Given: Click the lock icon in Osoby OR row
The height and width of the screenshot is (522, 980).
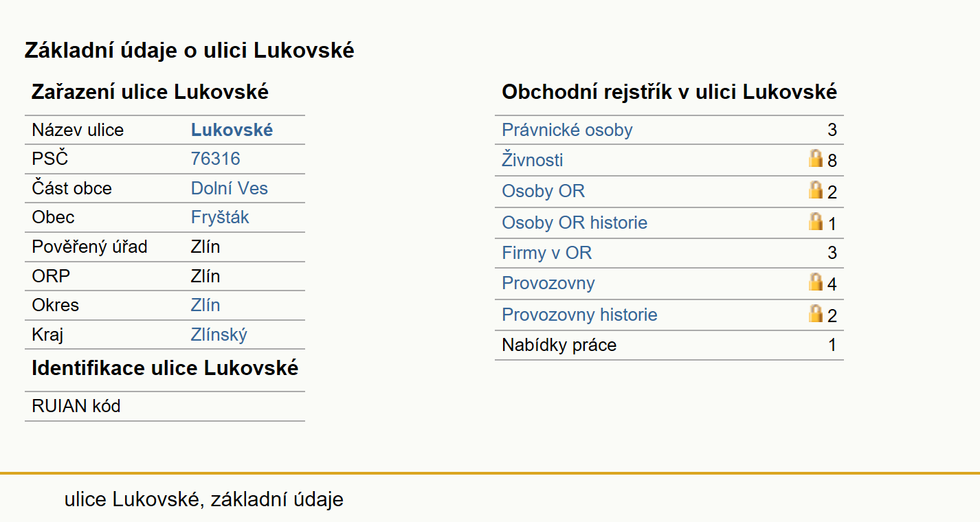Looking at the screenshot, I should point(816,190).
